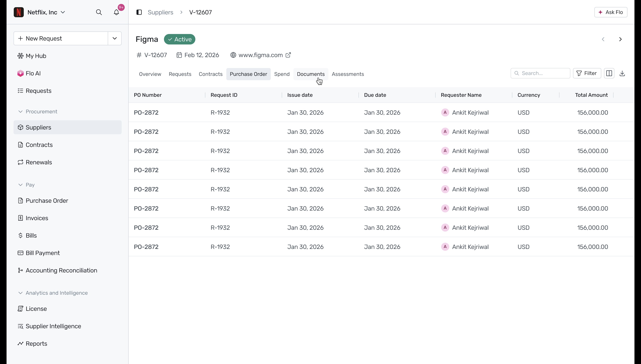Click the Due date column header
The width and height of the screenshot is (641, 364).
pyautogui.click(x=375, y=95)
